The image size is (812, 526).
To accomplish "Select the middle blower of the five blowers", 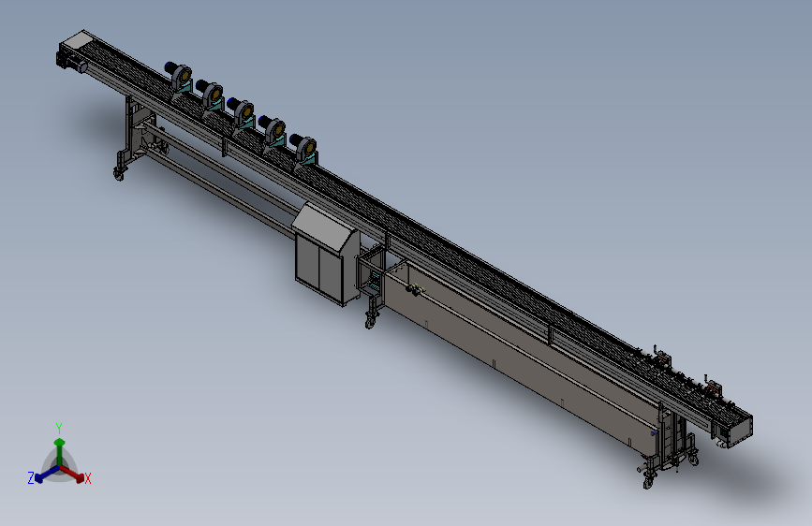I will (242, 113).
